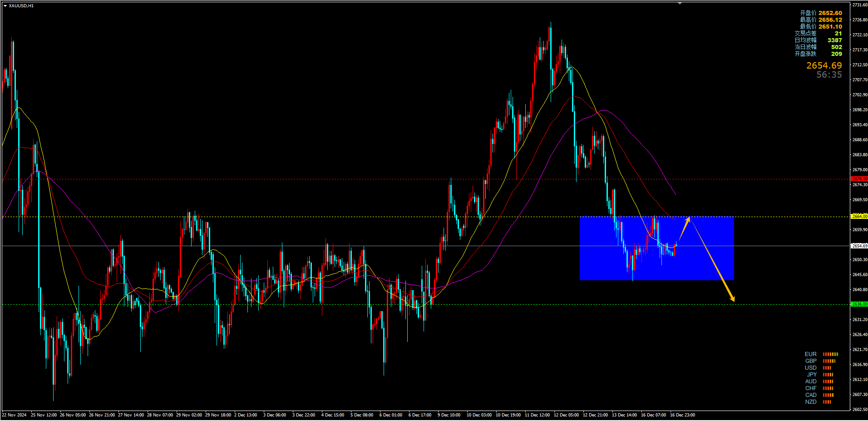Click the 2676.00 red price level tag
Screen dimensions: 868x421
pos(859,179)
